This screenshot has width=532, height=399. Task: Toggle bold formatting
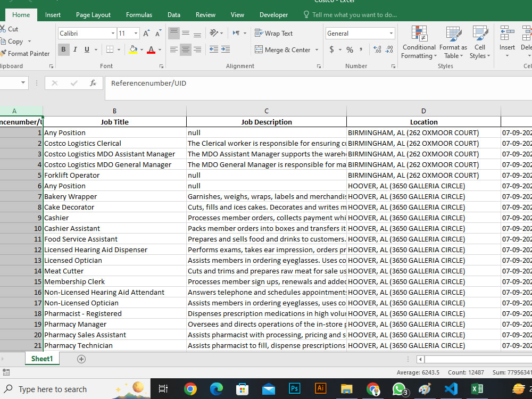63,49
